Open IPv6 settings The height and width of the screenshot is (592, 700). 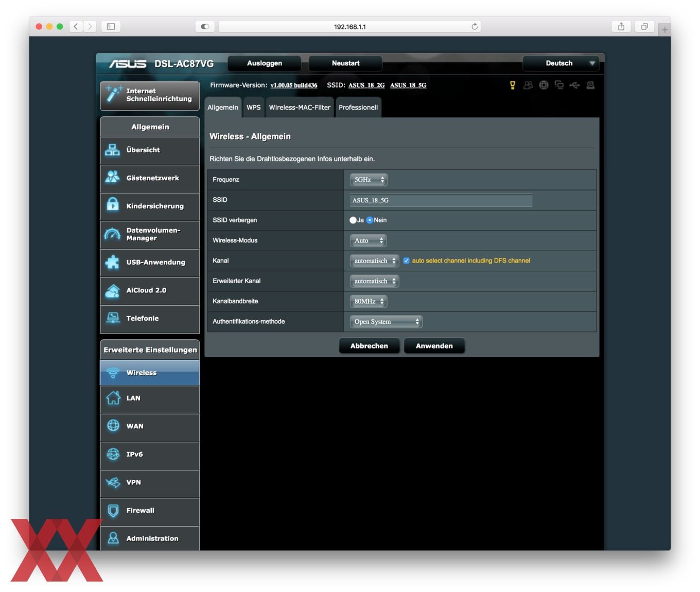[x=150, y=455]
